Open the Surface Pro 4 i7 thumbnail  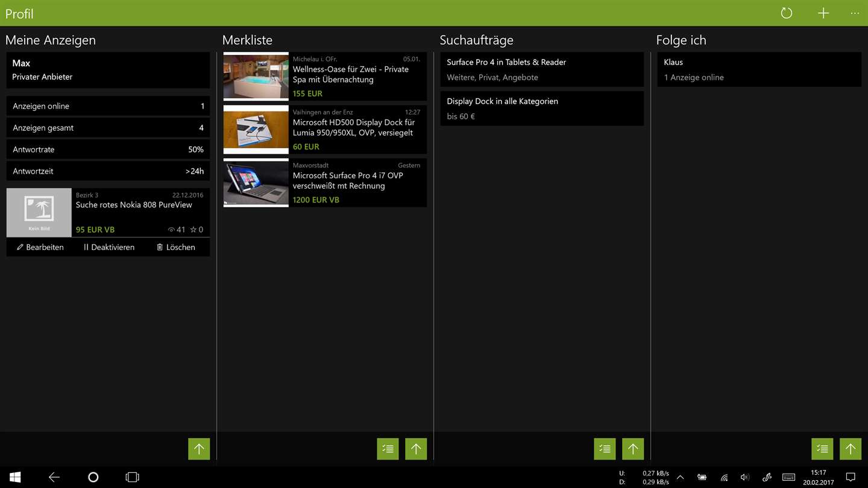coord(256,183)
